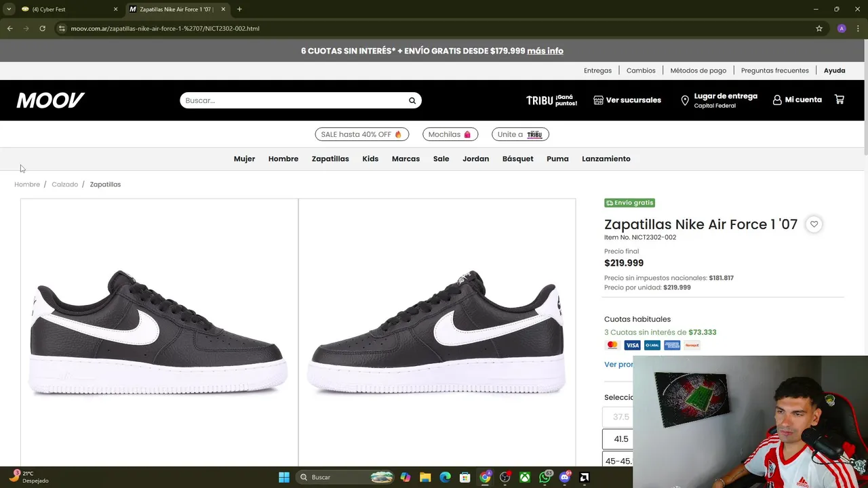Click the $219.999 final price
Viewport: 868px width, 488px height.
[624, 263]
